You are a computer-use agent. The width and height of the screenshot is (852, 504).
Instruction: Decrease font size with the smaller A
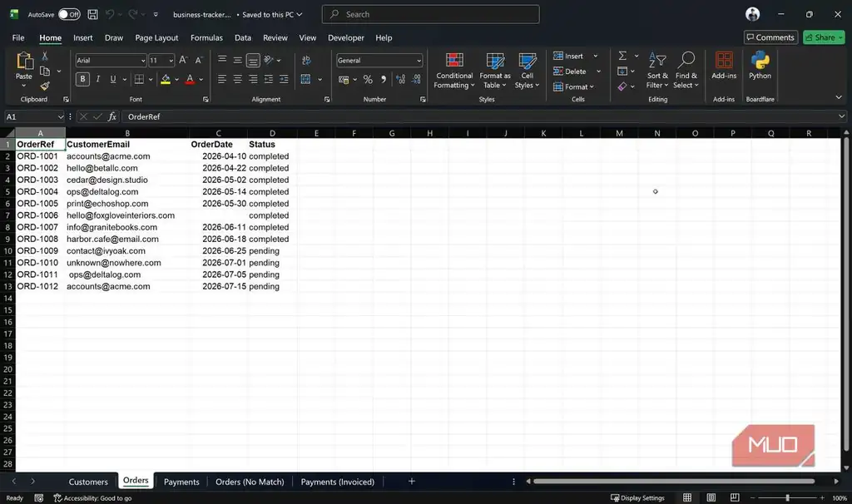tap(199, 60)
